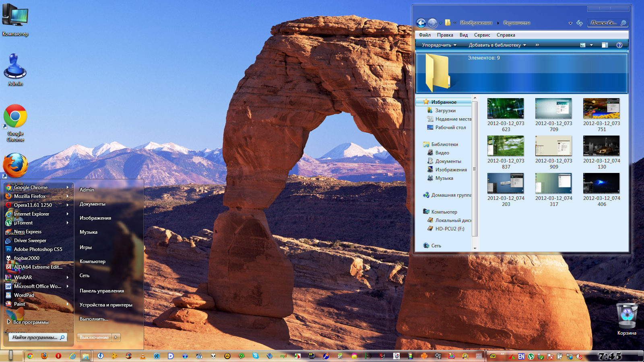644x362 pixels.
Task: Open the Сервис menu
Action: (482, 35)
